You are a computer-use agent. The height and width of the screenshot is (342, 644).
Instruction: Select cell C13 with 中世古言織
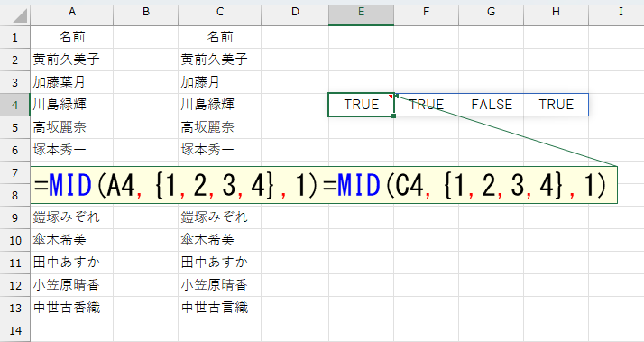[x=220, y=308]
